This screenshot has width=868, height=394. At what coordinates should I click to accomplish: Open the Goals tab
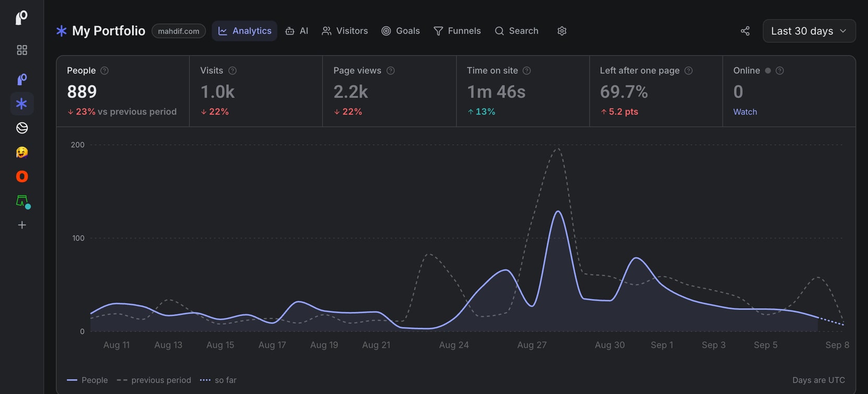pyautogui.click(x=401, y=31)
